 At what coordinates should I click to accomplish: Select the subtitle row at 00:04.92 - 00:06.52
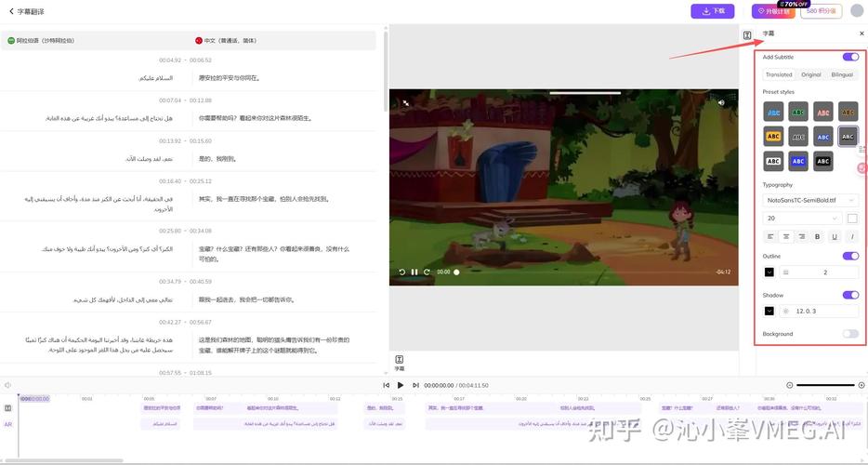click(x=189, y=71)
